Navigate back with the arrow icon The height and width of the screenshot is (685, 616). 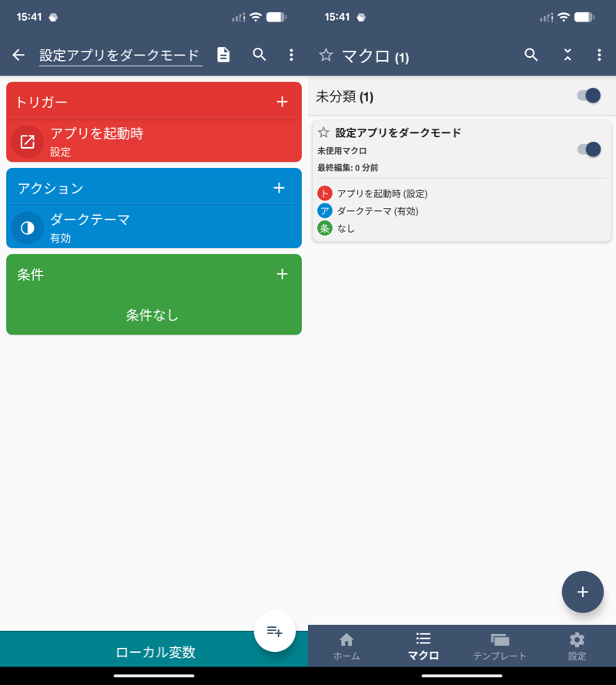(18, 55)
